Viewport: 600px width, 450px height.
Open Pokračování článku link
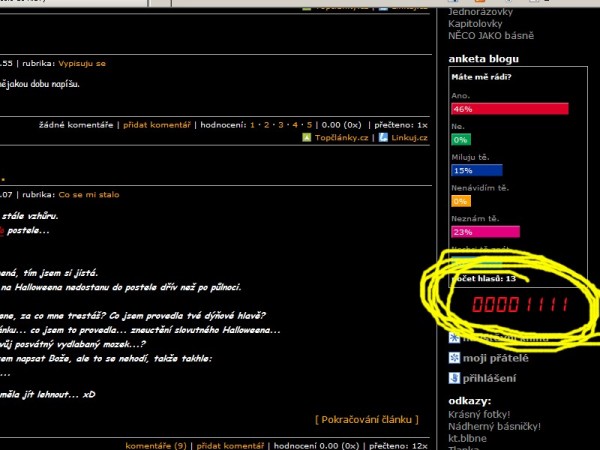click(367, 420)
